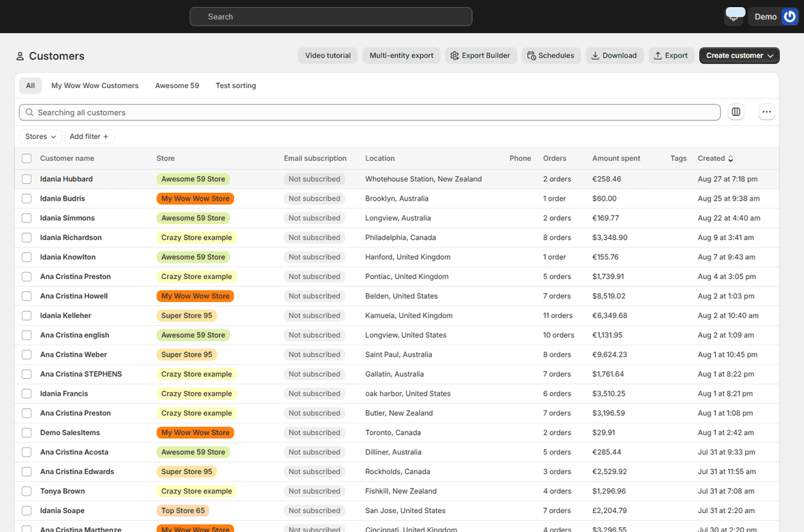The image size is (804, 532).
Task: Open customer Idania Soape
Action: click(62, 510)
